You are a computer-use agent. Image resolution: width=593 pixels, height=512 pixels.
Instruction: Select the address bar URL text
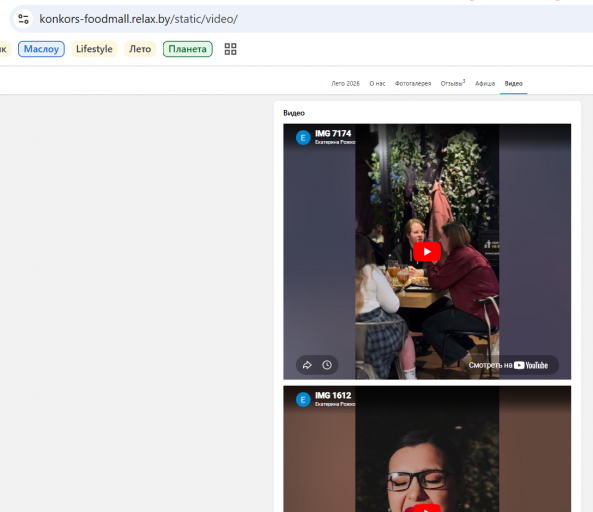tap(138, 19)
